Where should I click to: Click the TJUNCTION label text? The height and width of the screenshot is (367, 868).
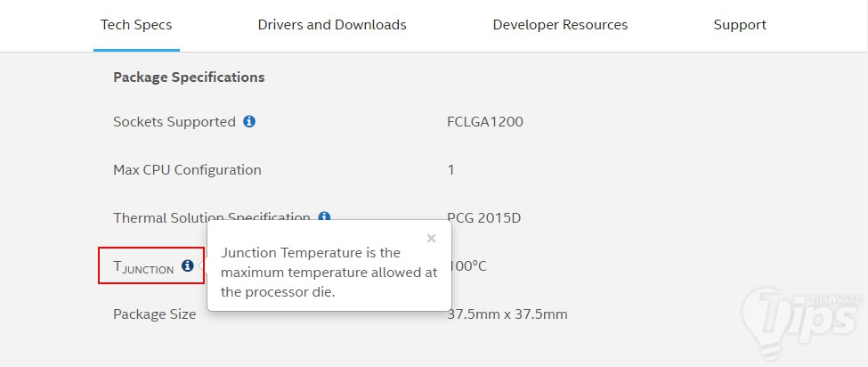click(x=144, y=266)
